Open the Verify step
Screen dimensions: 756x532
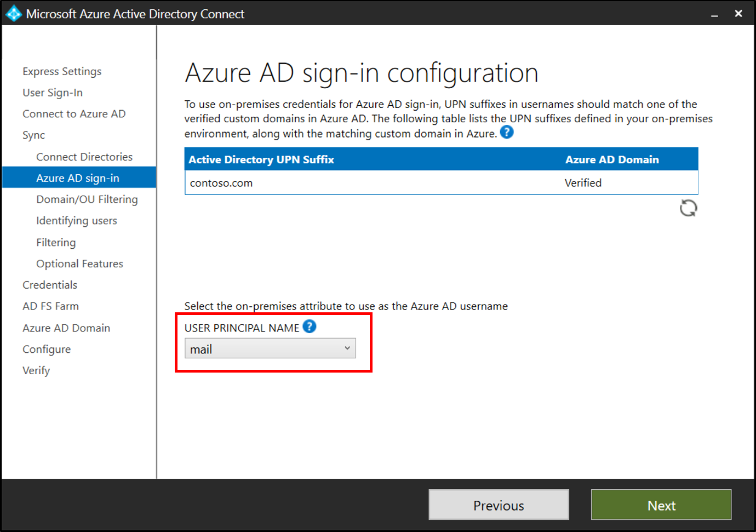(x=36, y=370)
